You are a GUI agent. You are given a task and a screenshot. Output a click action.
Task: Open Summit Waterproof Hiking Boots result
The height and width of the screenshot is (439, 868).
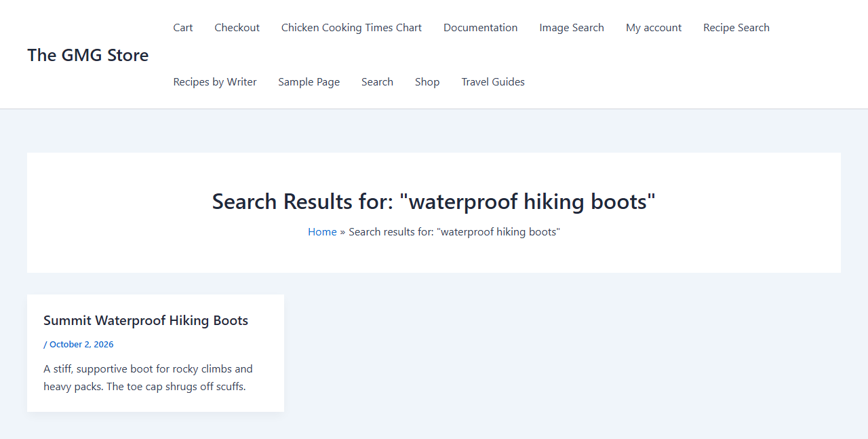146,320
